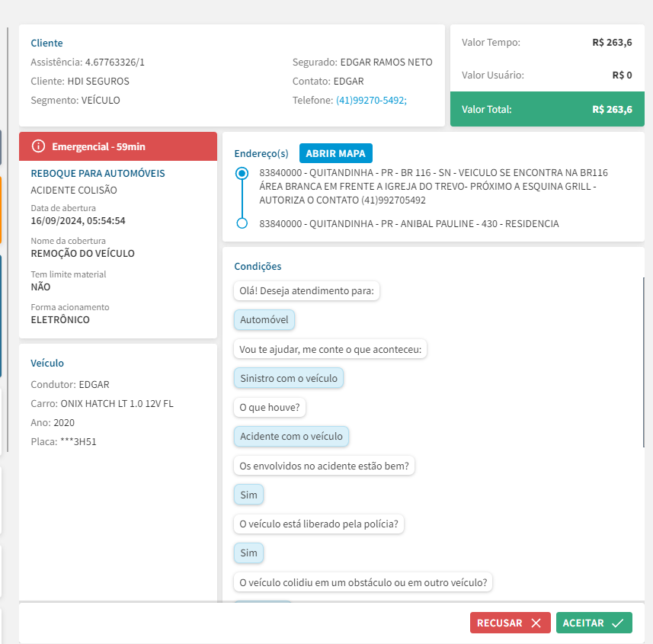
Task: Open the REBOQUE PARA AUTOMÓVEIS heading
Action: (x=98, y=174)
